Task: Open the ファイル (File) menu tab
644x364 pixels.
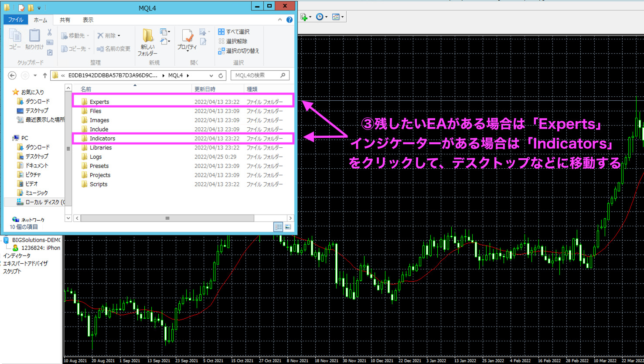Action: (16, 20)
